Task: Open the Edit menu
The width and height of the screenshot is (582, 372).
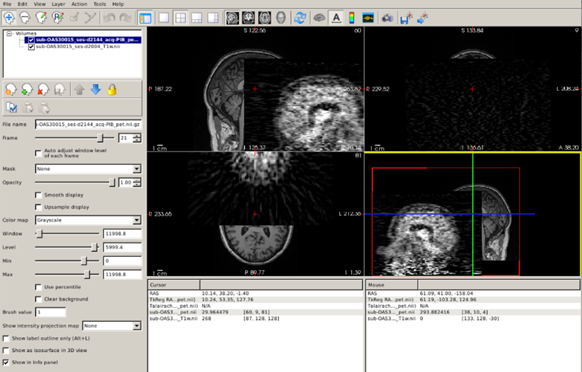Action: point(22,4)
